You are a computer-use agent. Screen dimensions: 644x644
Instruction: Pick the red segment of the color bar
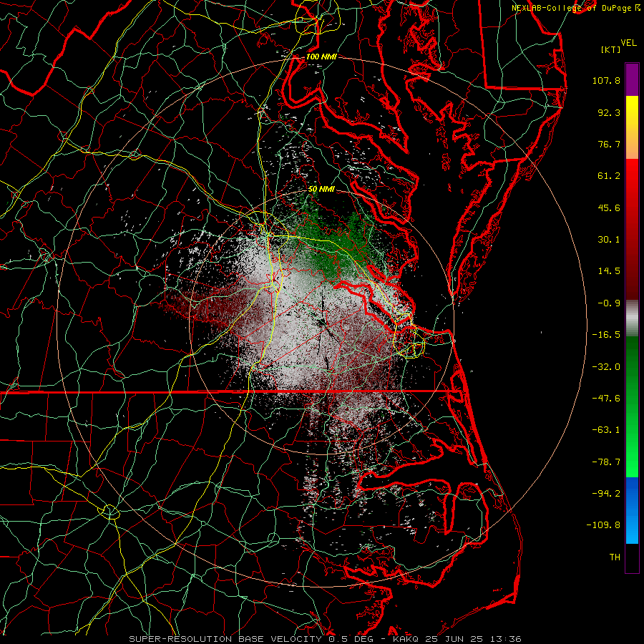coord(632,229)
